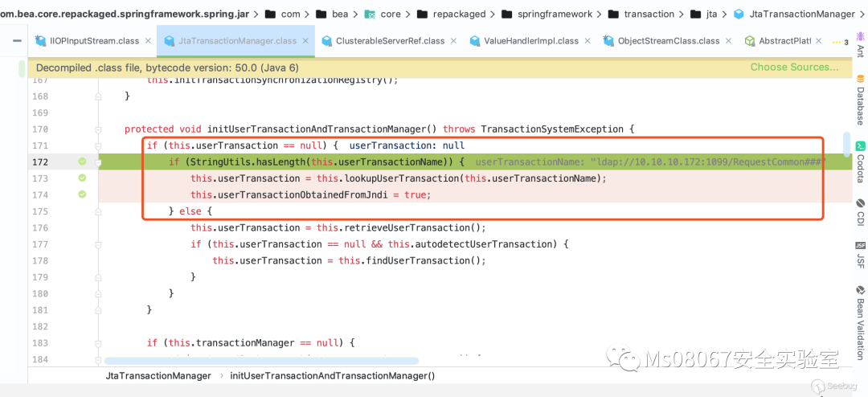Switch to the IIOPInputStream.class tab

[x=92, y=40]
